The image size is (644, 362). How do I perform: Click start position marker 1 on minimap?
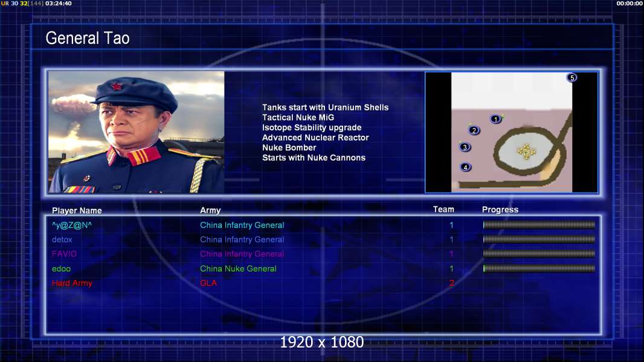[x=496, y=119]
